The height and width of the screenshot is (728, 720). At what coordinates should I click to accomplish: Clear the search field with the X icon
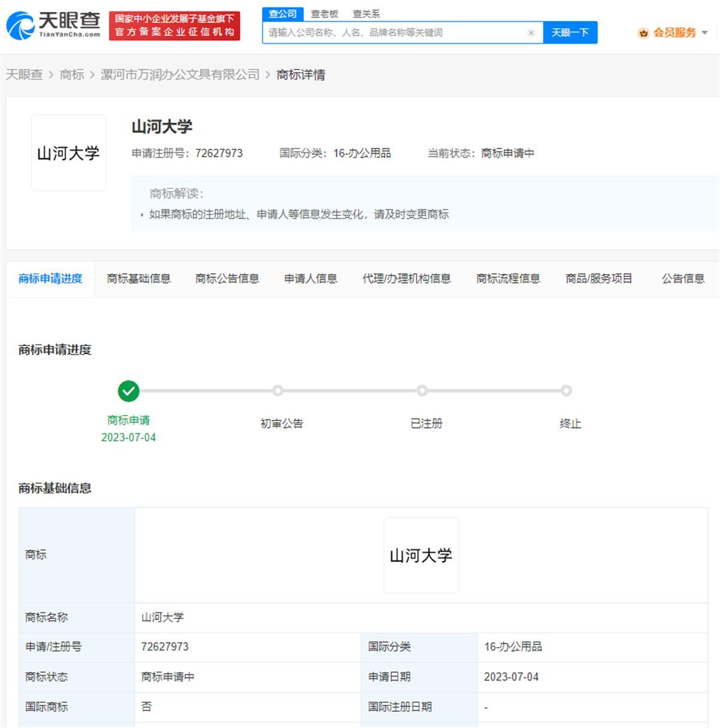(x=531, y=33)
